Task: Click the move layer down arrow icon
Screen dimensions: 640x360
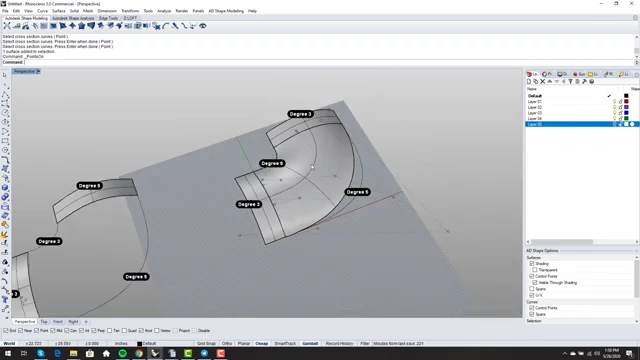Action: pyautogui.click(x=556, y=81)
